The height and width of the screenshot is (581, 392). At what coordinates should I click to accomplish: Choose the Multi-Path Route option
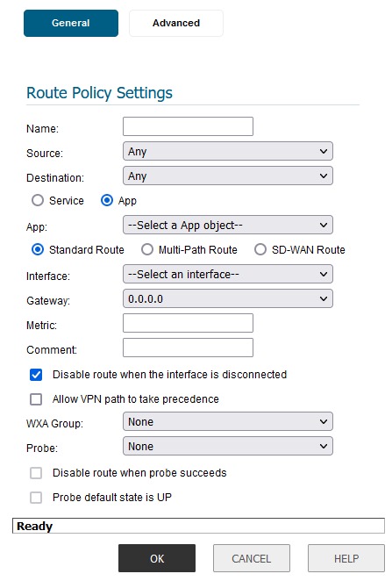pyautogui.click(x=147, y=249)
